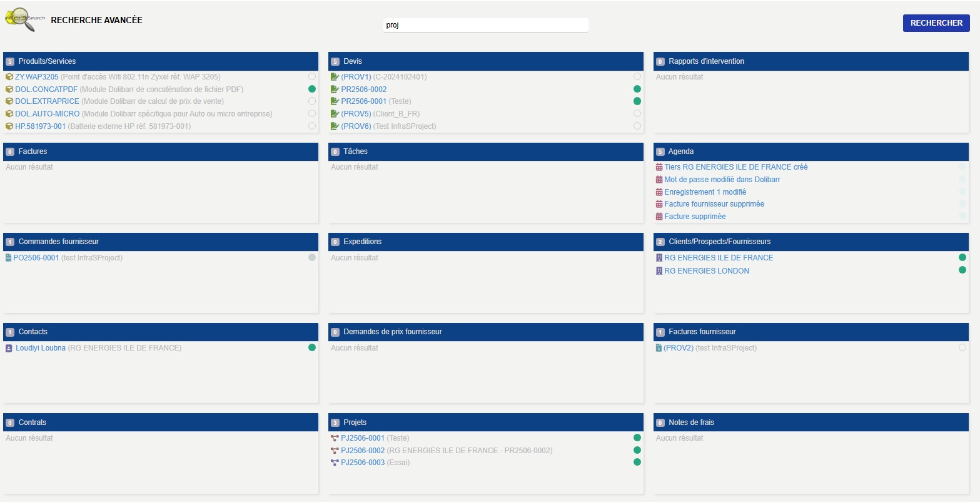
Task: Open the 'Tiers RG ENERGIES ILE DE FRANCE créé' agenda event
Action: pos(736,167)
